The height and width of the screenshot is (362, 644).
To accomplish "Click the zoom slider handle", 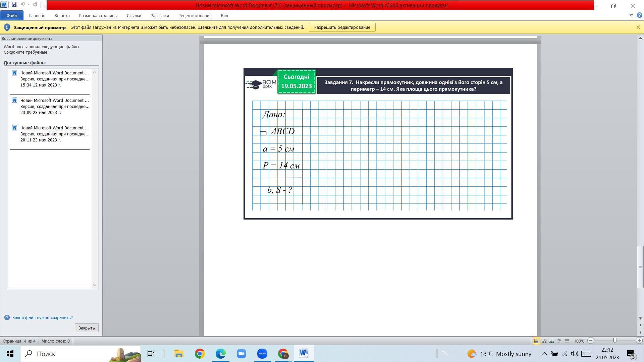I will tap(615, 341).
